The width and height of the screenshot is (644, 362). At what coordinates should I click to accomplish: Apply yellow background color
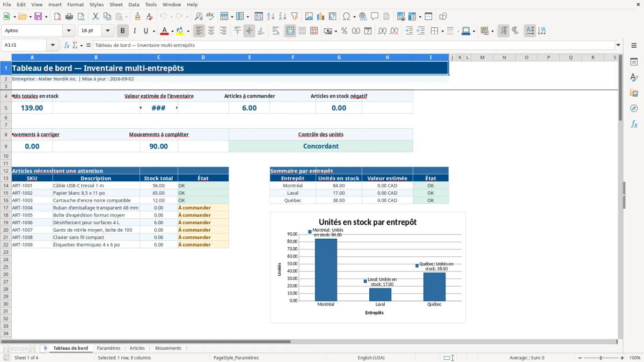(x=180, y=31)
